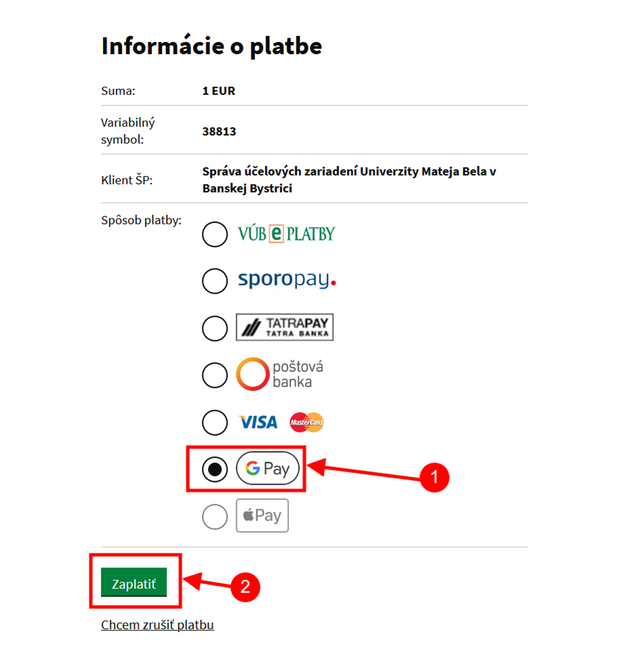Choose the Apple Pay radio button
Image resolution: width=640 pixels, height=672 pixels.
215,518
